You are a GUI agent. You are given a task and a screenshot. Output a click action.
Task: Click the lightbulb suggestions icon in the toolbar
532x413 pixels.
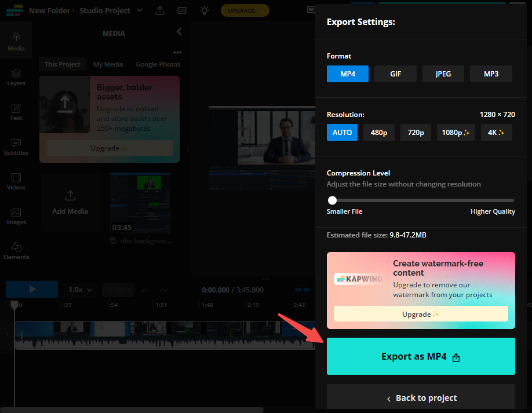[x=204, y=10]
